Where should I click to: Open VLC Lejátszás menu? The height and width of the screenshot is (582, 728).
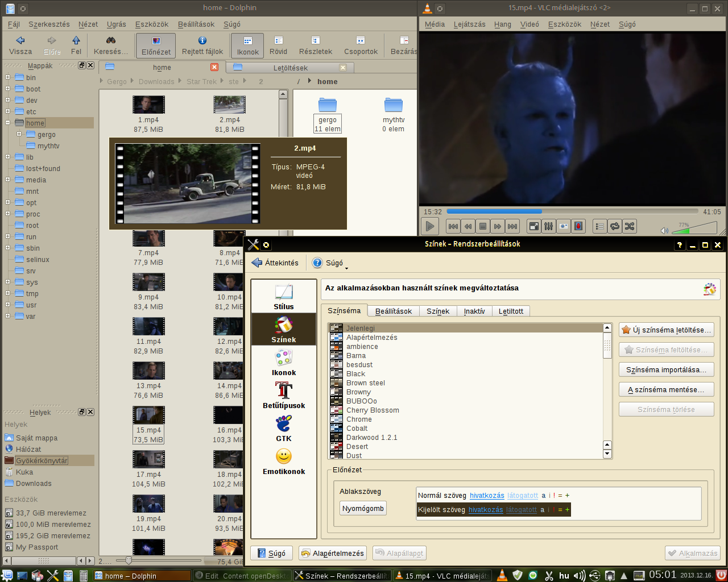point(469,24)
